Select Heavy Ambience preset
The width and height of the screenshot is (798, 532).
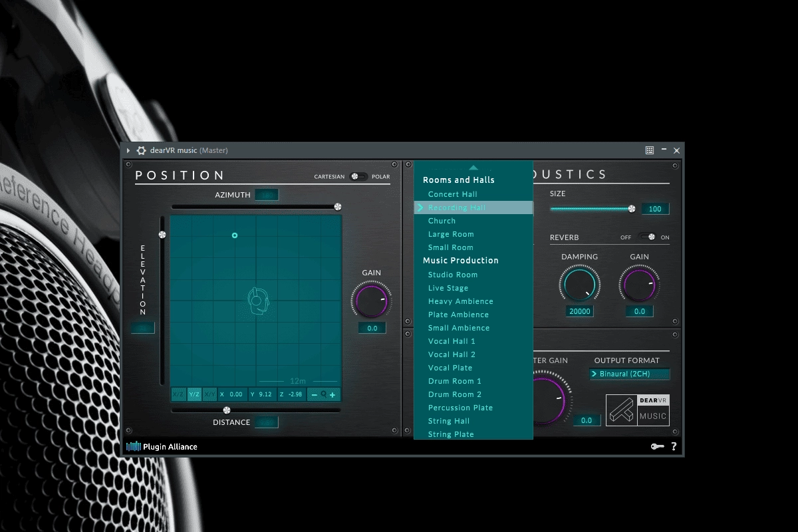[473, 301]
